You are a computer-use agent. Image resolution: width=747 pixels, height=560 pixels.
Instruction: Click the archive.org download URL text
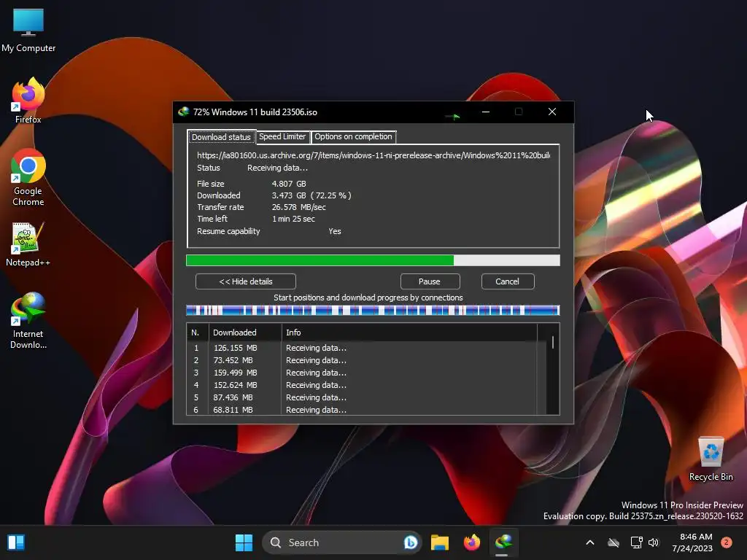(x=373, y=155)
